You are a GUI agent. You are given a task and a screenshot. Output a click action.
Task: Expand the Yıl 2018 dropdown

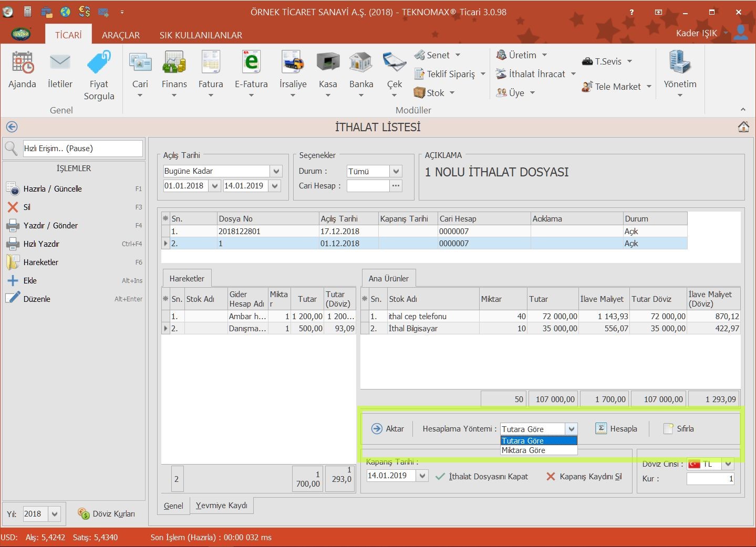[x=55, y=514]
